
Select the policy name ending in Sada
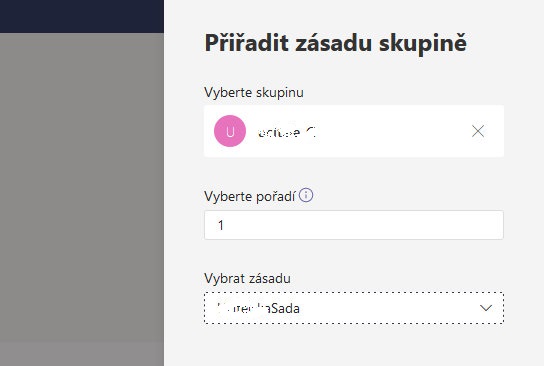(x=258, y=308)
